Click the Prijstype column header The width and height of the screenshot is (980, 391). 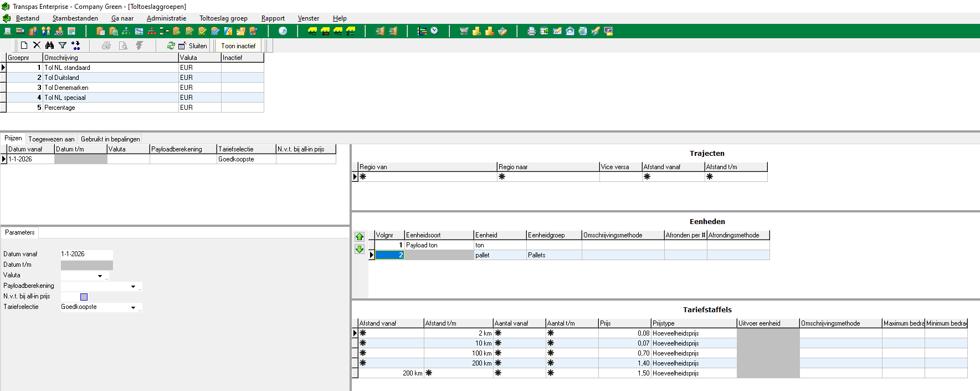pos(694,323)
